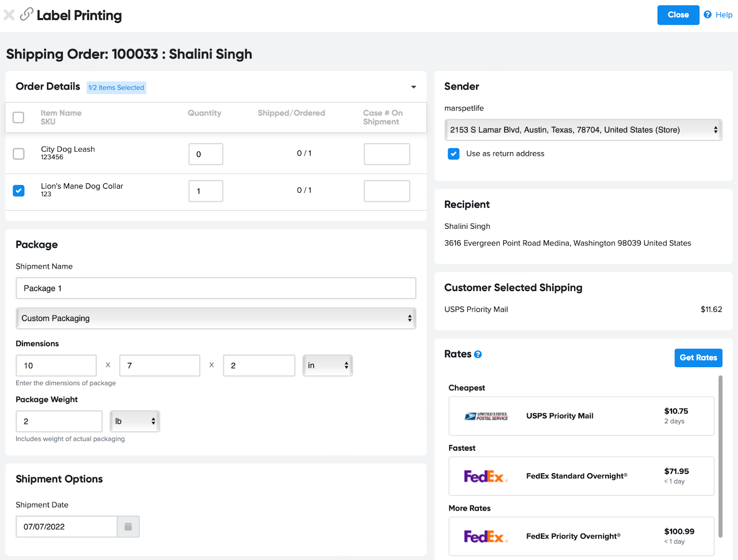The width and height of the screenshot is (738, 560).
Task: Click the Get Rates button
Action: pyautogui.click(x=698, y=358)
